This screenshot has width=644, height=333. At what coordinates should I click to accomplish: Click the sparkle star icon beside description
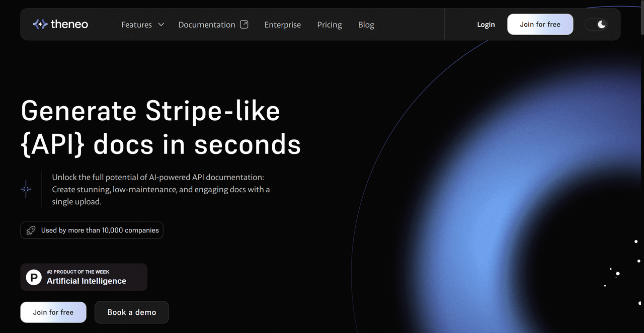click(26, 189)
